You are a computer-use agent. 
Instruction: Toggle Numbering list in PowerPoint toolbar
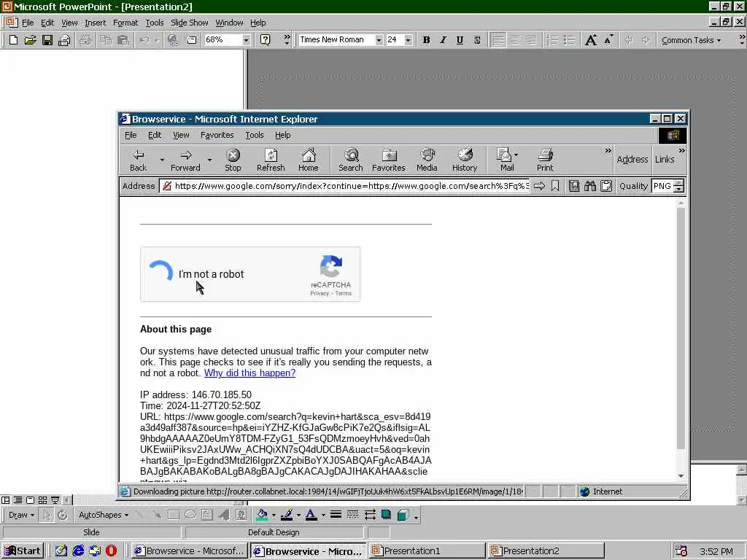pyautogui.click(x=552, y=40)
